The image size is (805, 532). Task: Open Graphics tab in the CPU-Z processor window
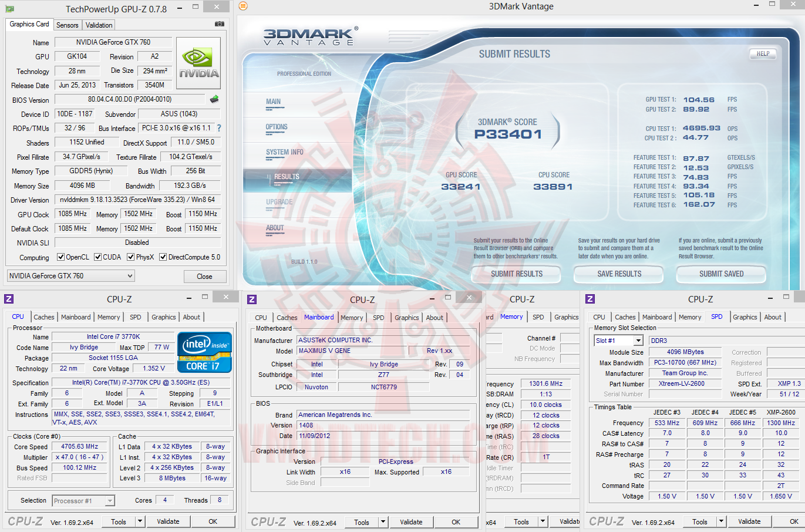[163, 317]
